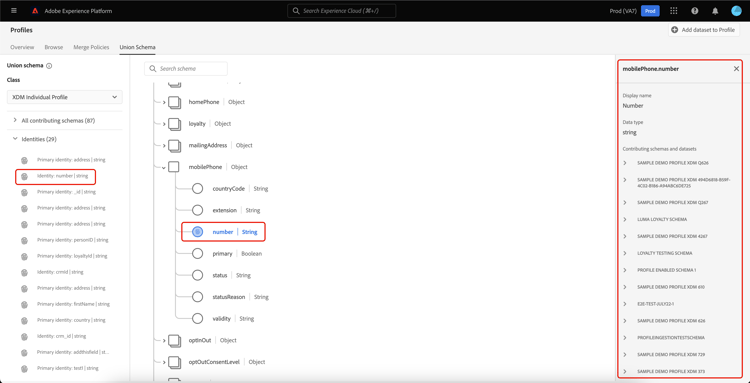This screenshot has width=750, height=383.
Task: Select the highlighted number field circle node
Action: click(198, 232)
